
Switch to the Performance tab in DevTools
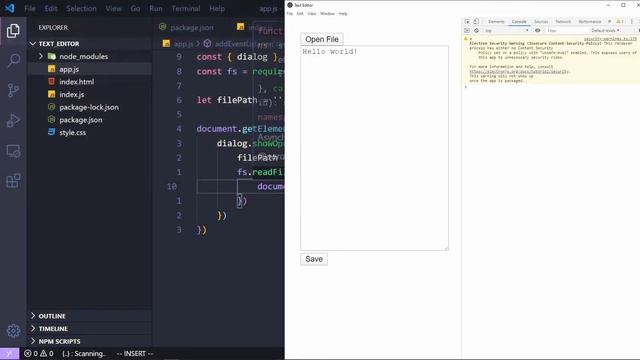[x=590, y=21]
